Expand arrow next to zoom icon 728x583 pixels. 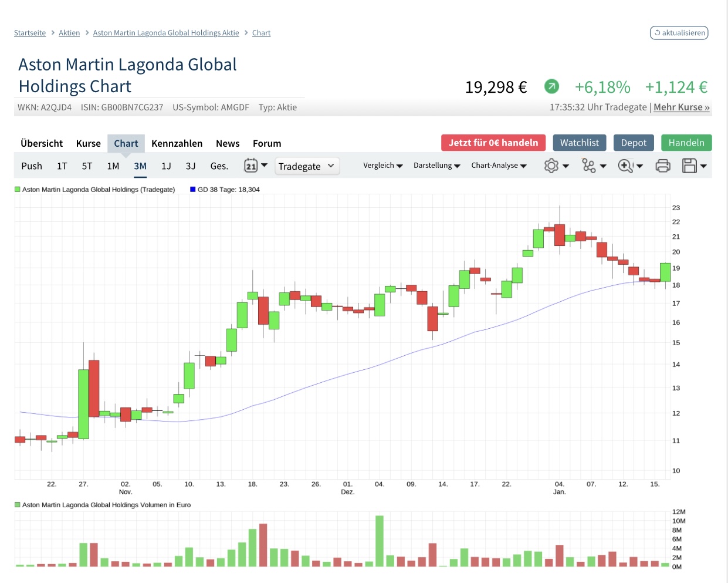coord(639,166)
